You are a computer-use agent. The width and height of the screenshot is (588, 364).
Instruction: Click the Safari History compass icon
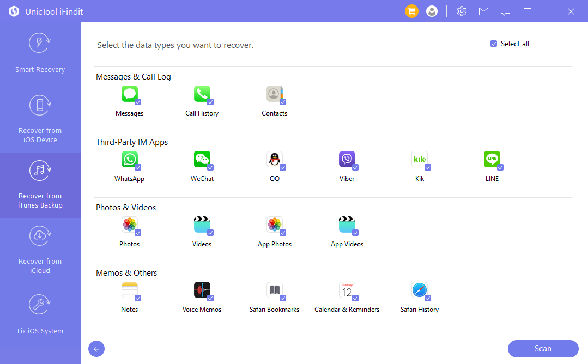pos(419,290)
